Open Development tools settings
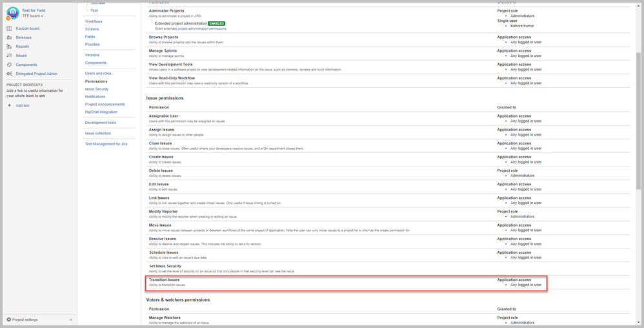Screen dimensions: 644x328 click(101, 123)
